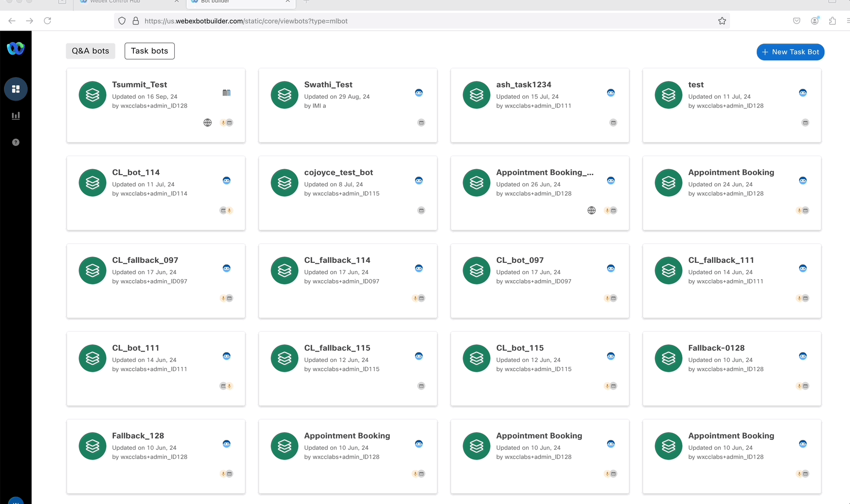Click the green layers icon of CL_bot_114
This screenshot has width=850, height=504.
click(92, 183)
